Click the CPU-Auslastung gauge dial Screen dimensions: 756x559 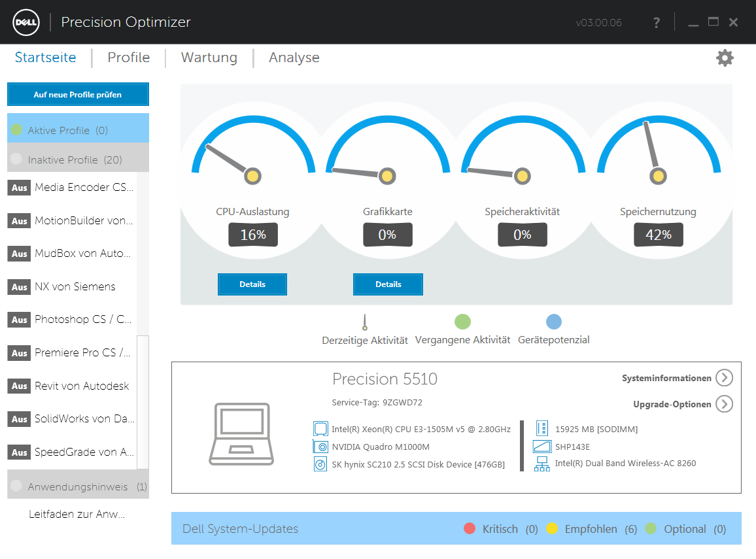pyautogui.click(x=253, y=150)
